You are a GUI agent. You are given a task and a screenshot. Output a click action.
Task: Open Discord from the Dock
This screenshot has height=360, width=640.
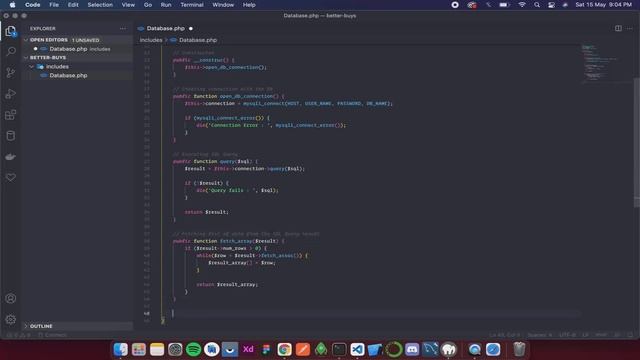412,349
